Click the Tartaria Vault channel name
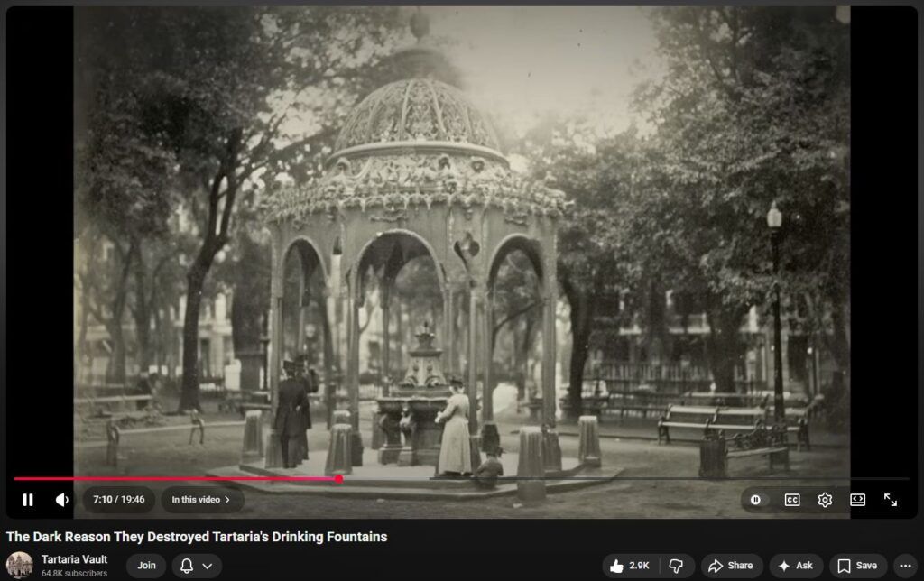 tap(74, 559)
